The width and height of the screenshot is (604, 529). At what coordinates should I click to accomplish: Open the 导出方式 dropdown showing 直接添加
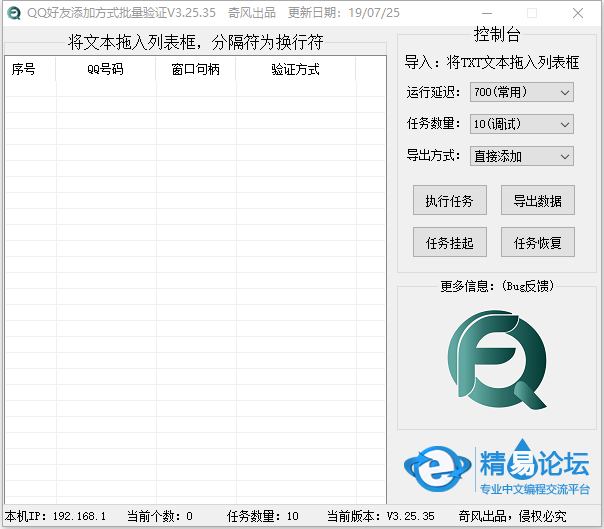pos(522,156)
